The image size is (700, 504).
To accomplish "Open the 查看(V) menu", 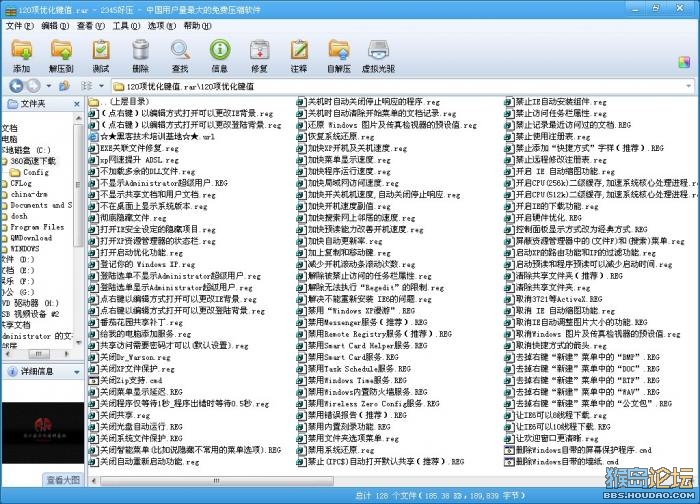I will (x=91, y=26).
